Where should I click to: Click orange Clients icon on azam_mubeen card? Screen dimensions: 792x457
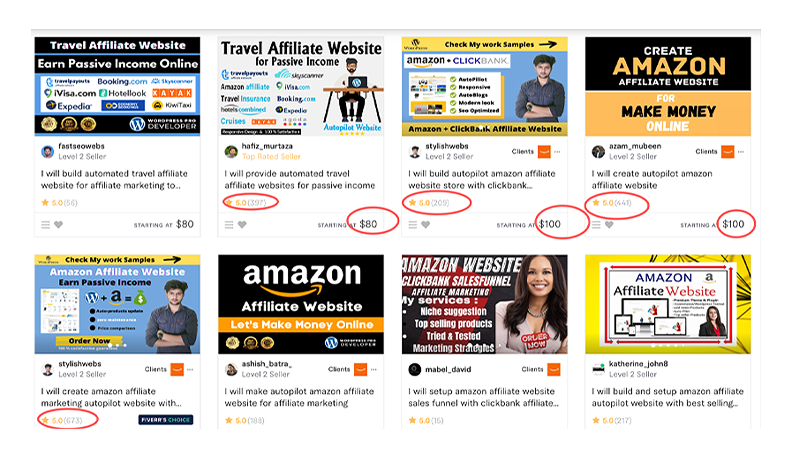point(727,151)
